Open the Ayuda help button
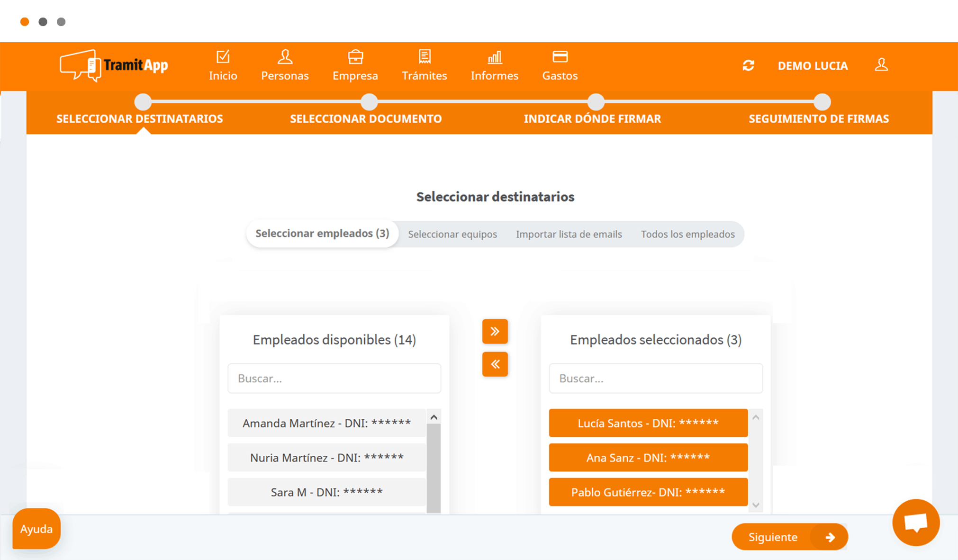This screenshot has height=560, width=958. [36, 529]
